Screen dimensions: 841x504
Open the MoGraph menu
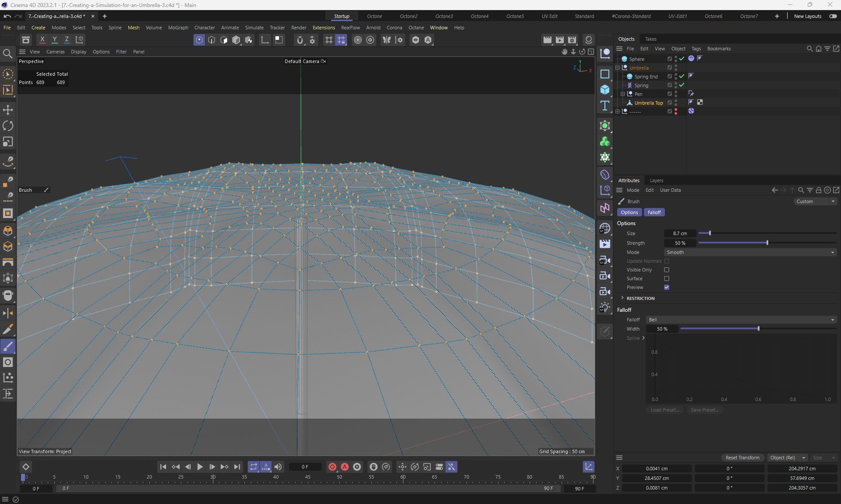178,28
